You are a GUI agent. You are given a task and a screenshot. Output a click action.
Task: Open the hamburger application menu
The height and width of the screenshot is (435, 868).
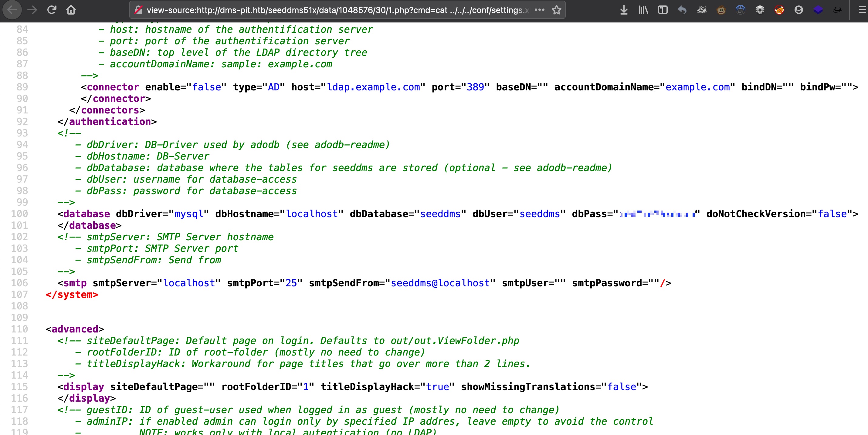[x=862, y=10]
